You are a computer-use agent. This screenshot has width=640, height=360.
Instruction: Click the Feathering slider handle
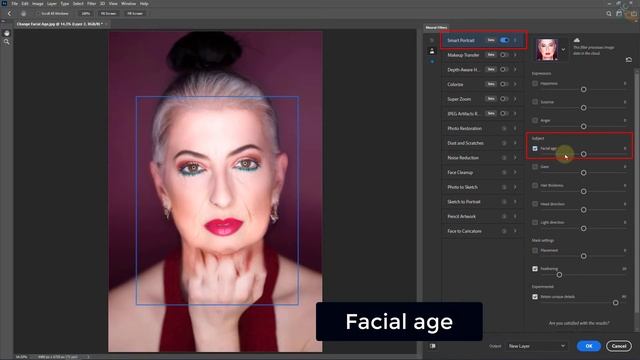[x=559, y=275]
